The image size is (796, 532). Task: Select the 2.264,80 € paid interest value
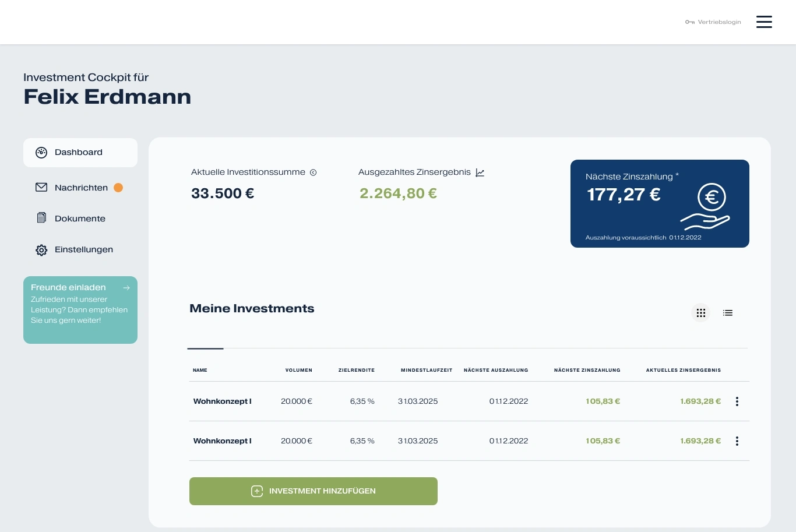click(x=399, y=193)
